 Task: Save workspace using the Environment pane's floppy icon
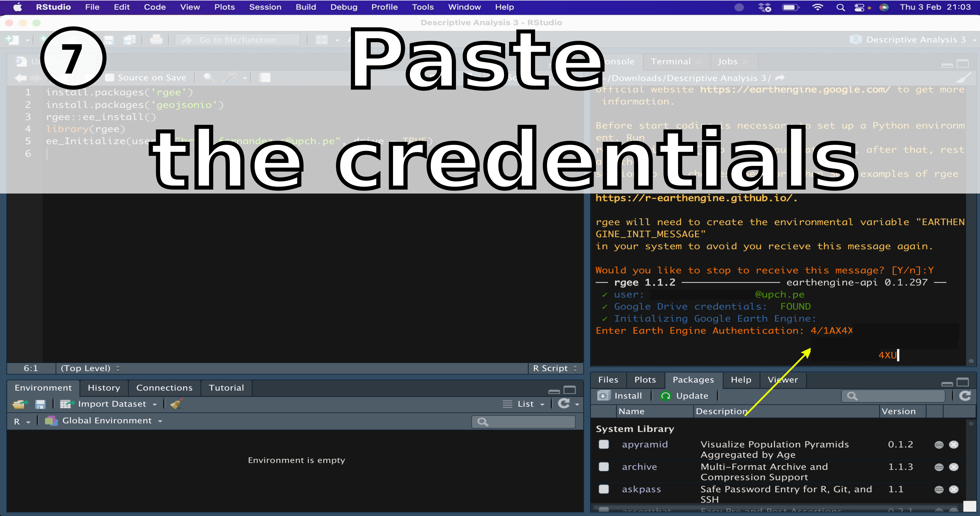pyautogui.click(x=40, y=404)
